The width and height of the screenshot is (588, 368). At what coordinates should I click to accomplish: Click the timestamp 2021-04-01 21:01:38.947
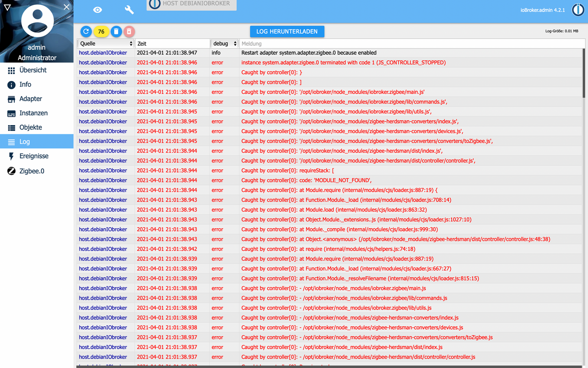click(x=167, y=53)
